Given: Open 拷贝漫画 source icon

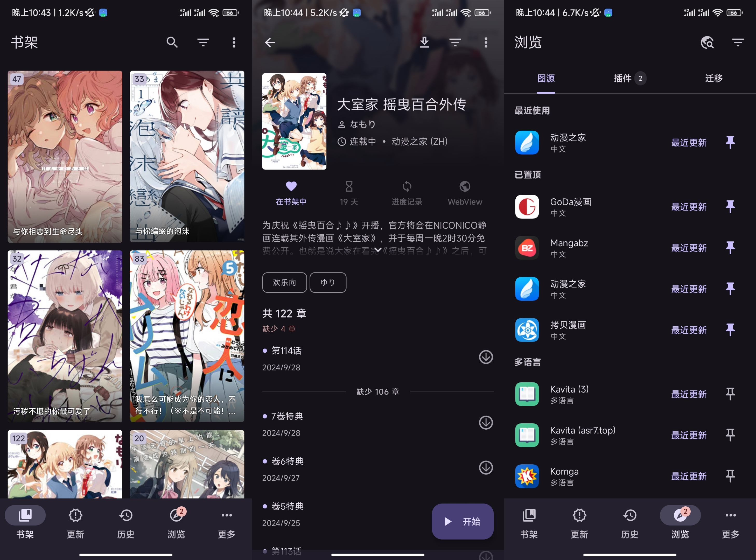Looking at the screenshot, I should 527,330.
